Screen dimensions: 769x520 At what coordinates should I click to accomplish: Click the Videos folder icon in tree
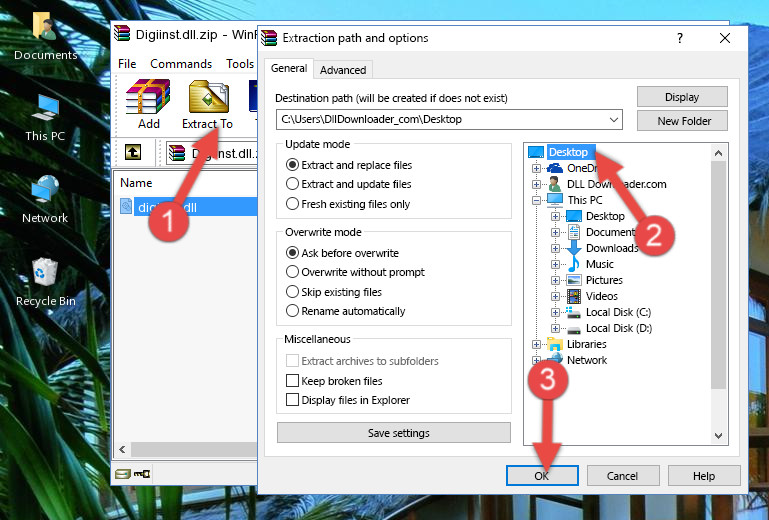coord(574,296)
